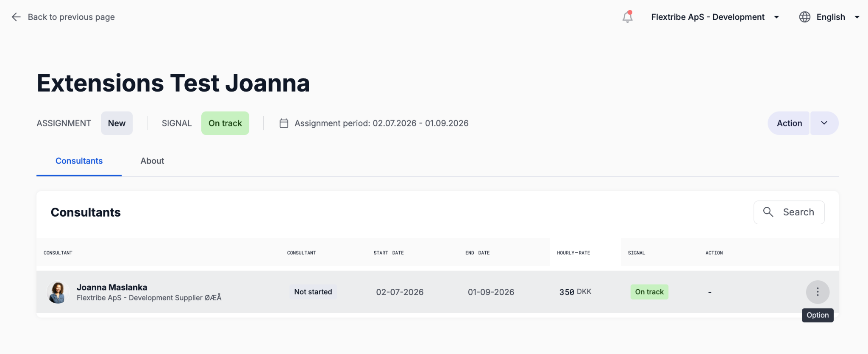The height and width of the screenshot is (354, 868).
Task: Open the notifications bell
Action: click(x=627, y=17)
